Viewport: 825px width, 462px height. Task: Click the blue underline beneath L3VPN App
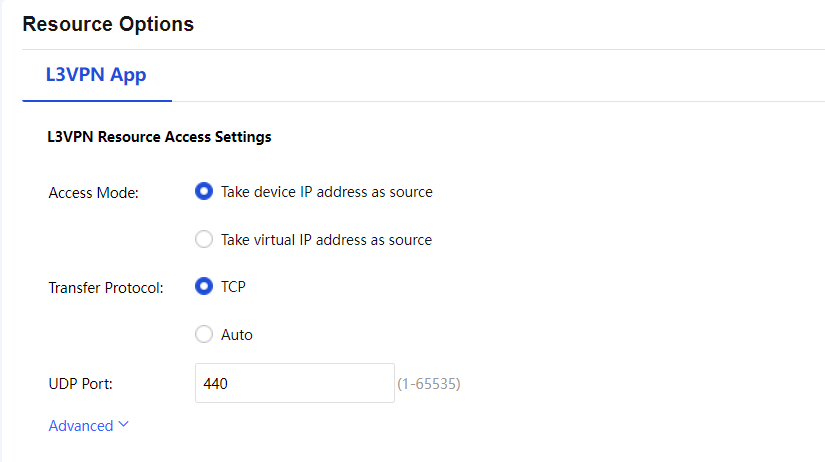click(x=96, y=101)
